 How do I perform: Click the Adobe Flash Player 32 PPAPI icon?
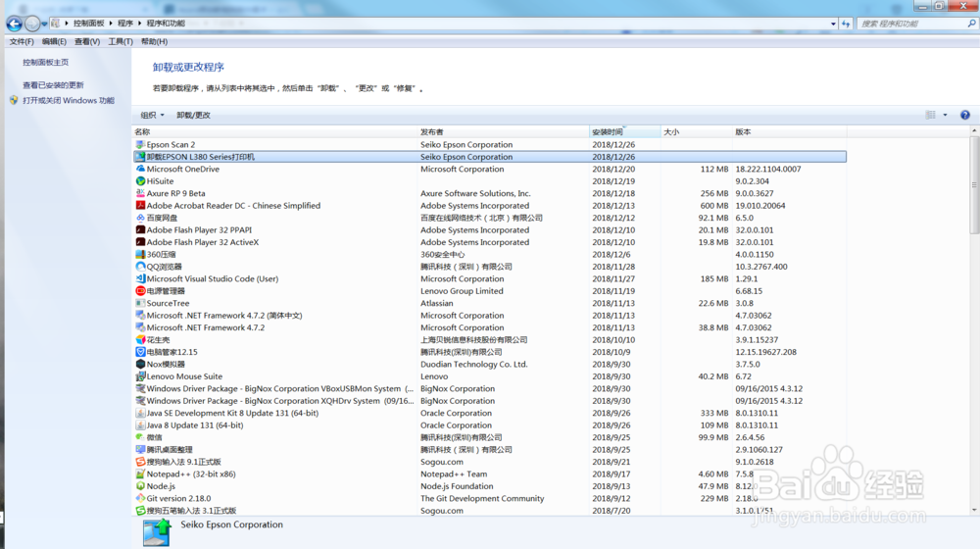(140, 230)
